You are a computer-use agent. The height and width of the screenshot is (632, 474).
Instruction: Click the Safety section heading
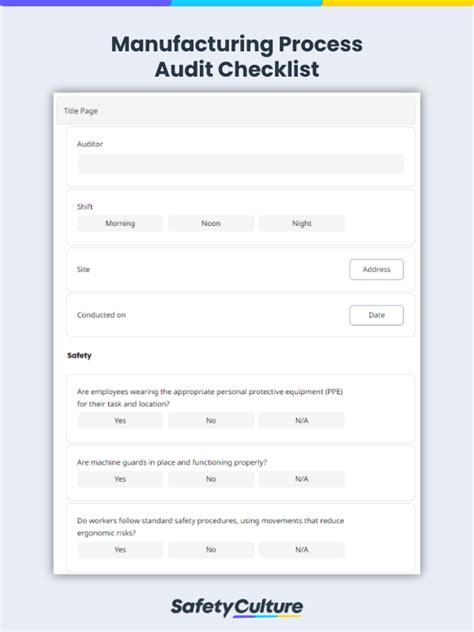(x=79, y=356)
